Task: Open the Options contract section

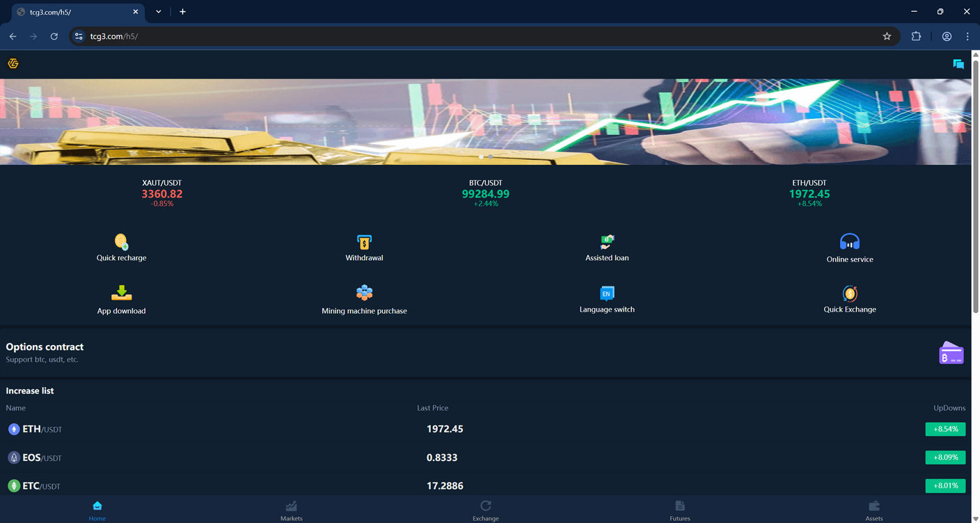Action: click(45, 346)
